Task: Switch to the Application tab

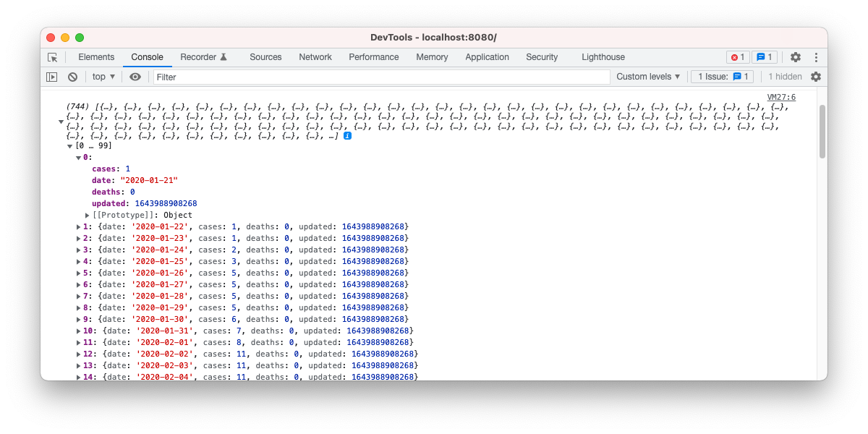Action: coord(487,57)
